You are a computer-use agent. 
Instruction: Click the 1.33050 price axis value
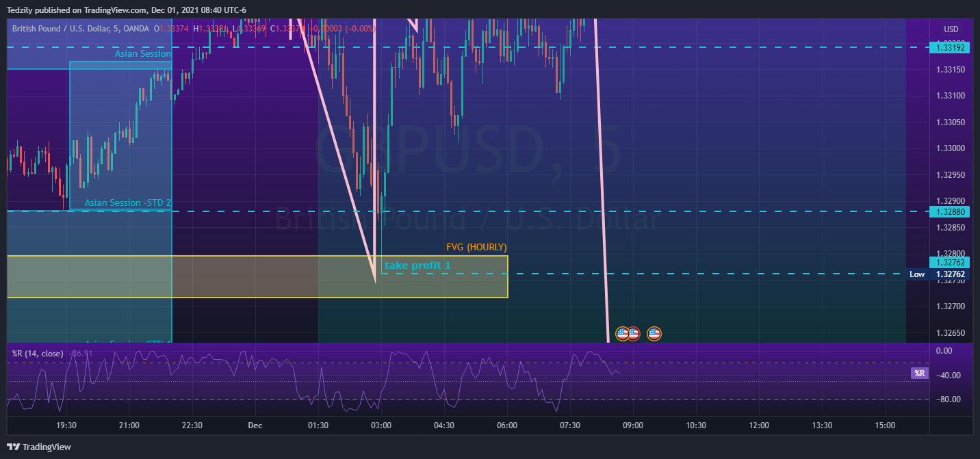(x=951, y=122)
